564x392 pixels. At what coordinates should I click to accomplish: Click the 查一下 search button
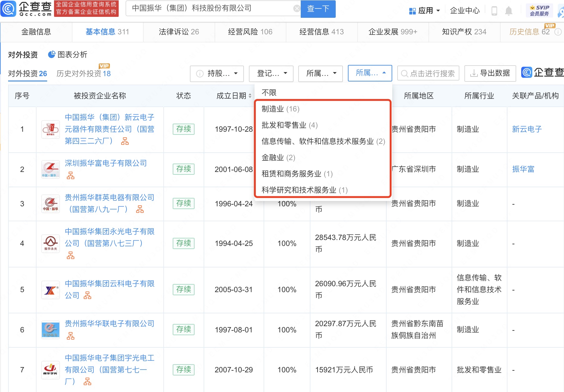318,9
